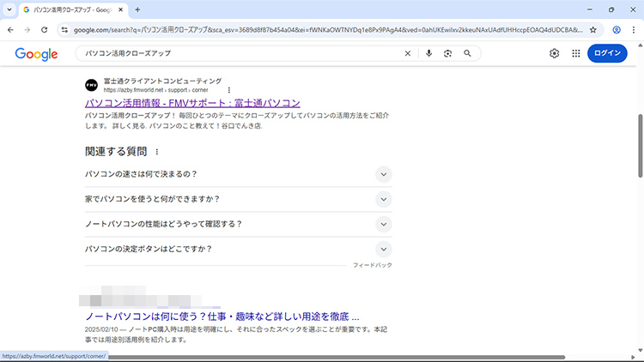Open Google settings gear

pos(555,53)
